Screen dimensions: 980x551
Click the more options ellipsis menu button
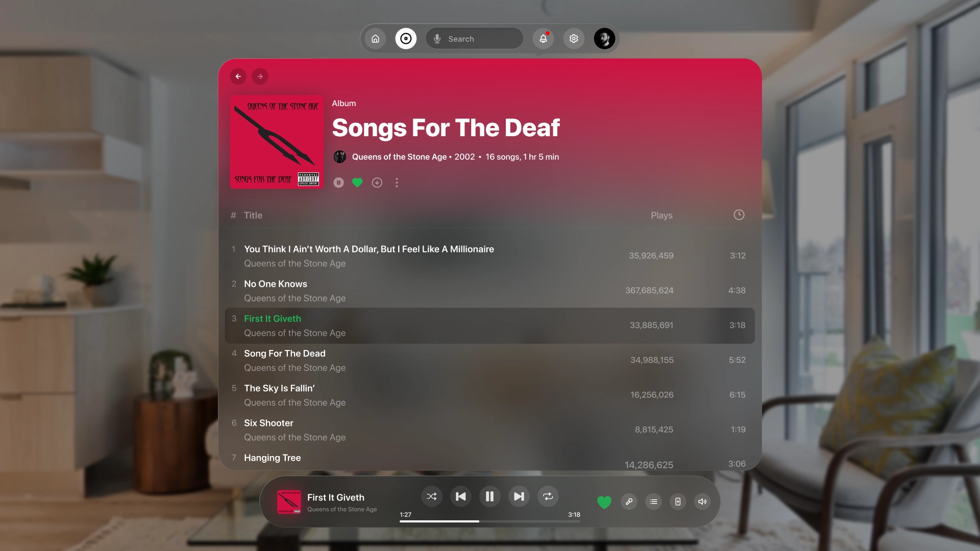pyautogui.click(x=397, y=182)
